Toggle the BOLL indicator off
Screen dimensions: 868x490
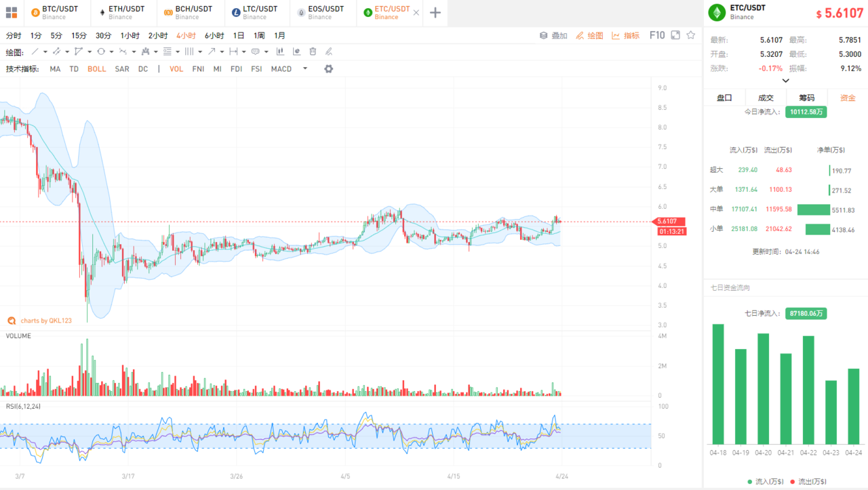[96, 68]
